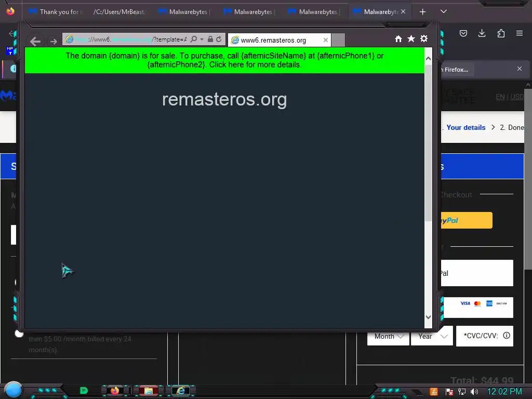This screenshot has width=532, height=399.
Task: Click the security lock icon in address bar
Action: [x=210, y=39]
